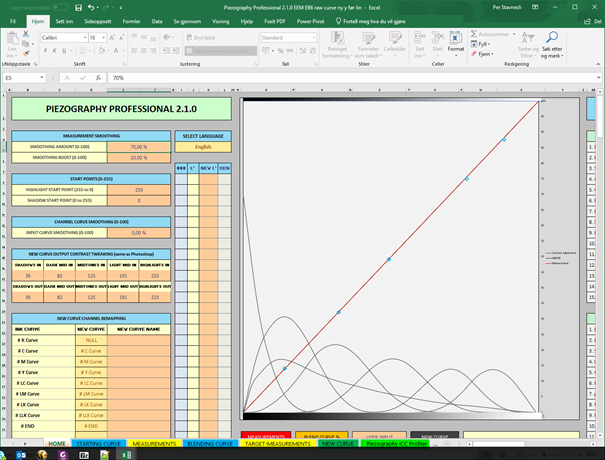Click the English language selection cell
This screenshot has width=605, height=460.
[x=203, y=146]
